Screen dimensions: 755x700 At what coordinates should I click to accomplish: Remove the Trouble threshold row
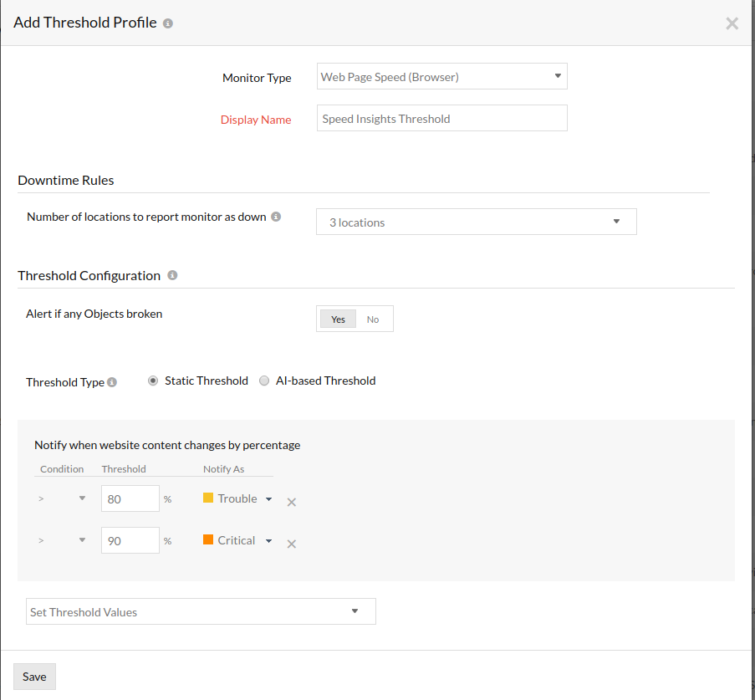point(292,502)
